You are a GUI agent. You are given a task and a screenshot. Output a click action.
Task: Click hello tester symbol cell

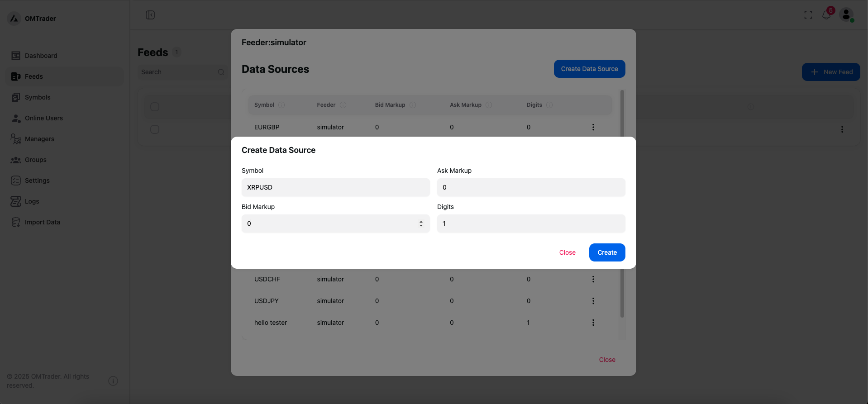271,323
